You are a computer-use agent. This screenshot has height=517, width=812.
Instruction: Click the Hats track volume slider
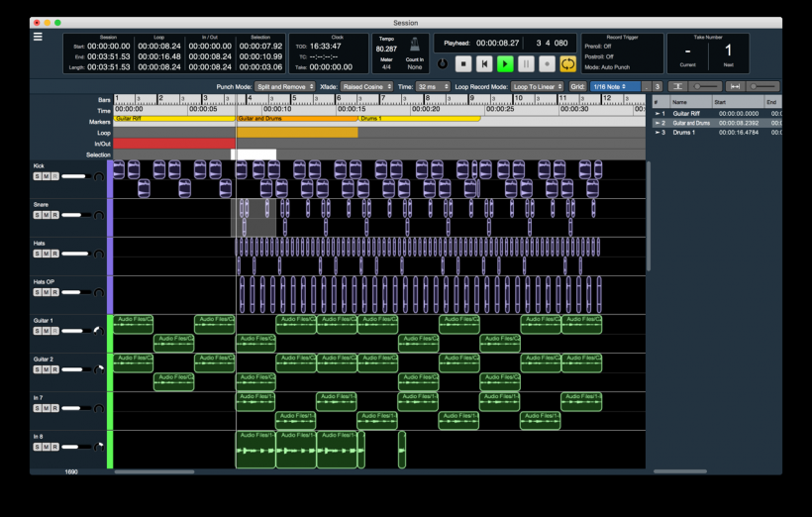[x=77, y=254]
